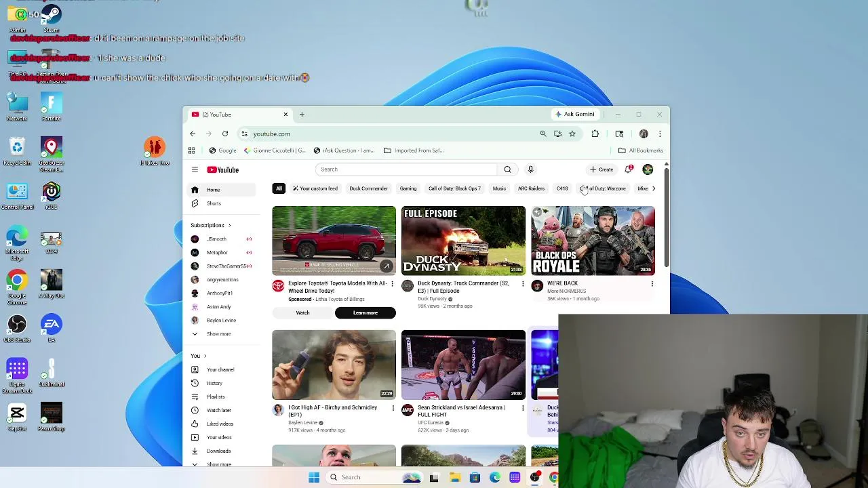Viewport: 868px width, 488px height.
Task: Open options menu for WE'RE BACK video
Action: 652,284
